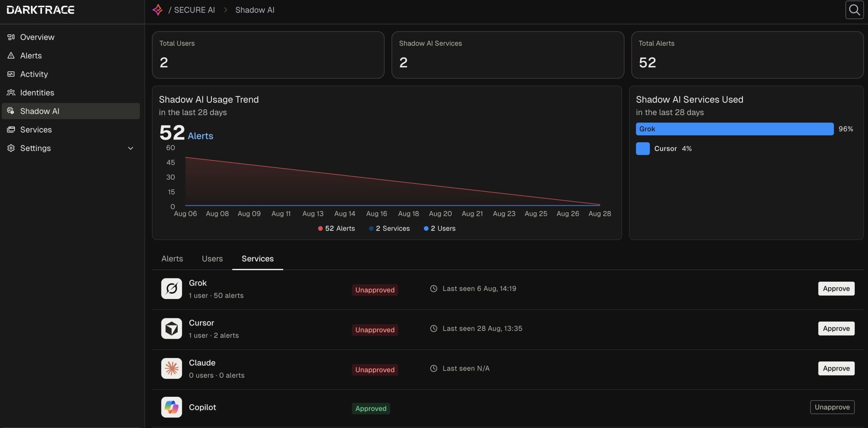Click the Darktrace Secure AI logo icon
Screen dimensions: 868x428
coord(157,10)
